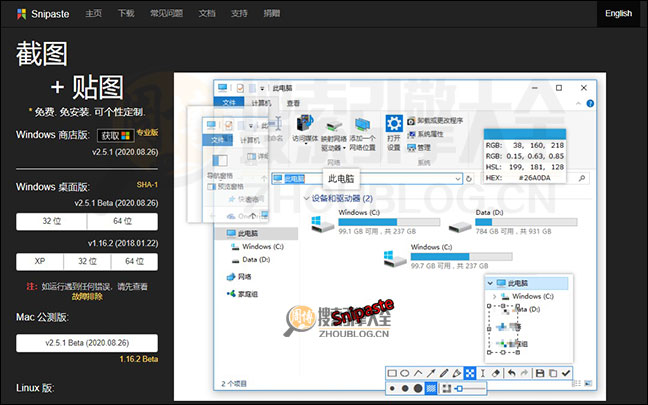The height and width of the screenshot is (405, 648).
Task: Click the Explorer address bar field
Action: pos(367,179)
